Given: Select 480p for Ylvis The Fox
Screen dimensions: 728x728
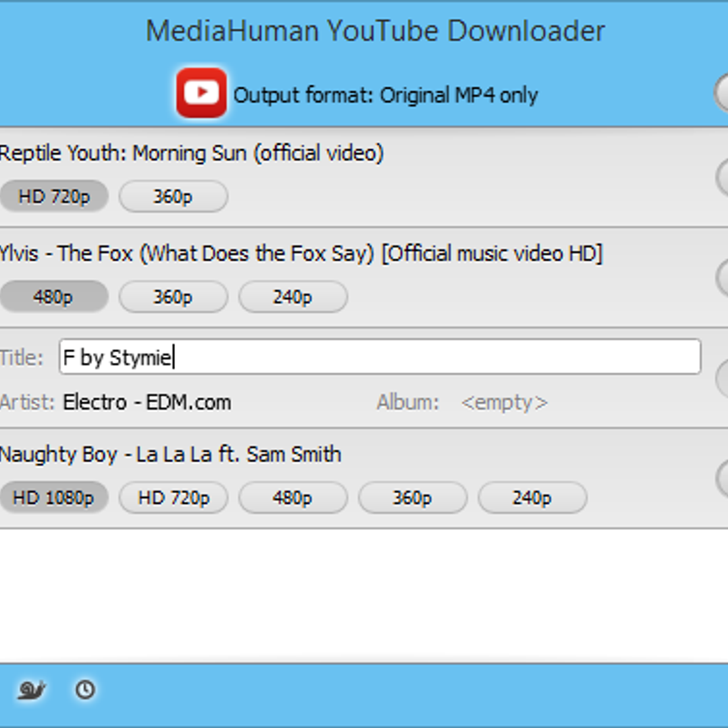Looking at the screenshot, I should (54, 297).
